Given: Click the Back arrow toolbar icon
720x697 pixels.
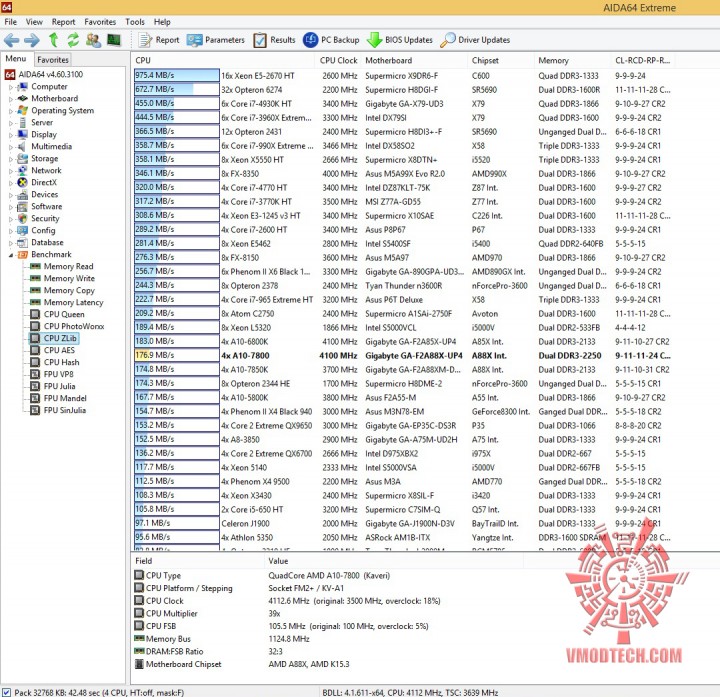Looking at the screenshot, I should pos(11,40).
